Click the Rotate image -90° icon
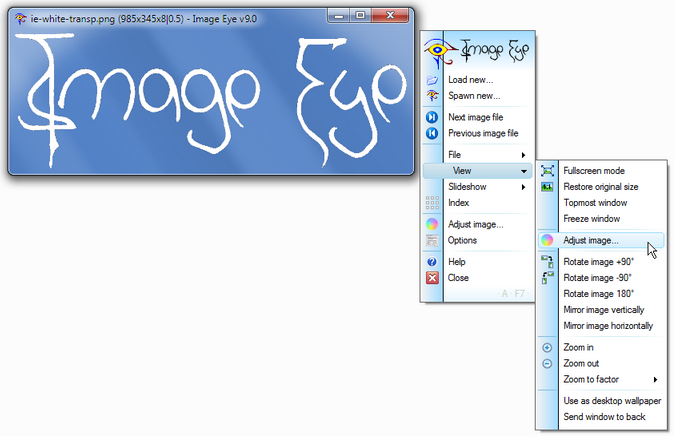The image size is (675, 438). click(x=547, y=278)
